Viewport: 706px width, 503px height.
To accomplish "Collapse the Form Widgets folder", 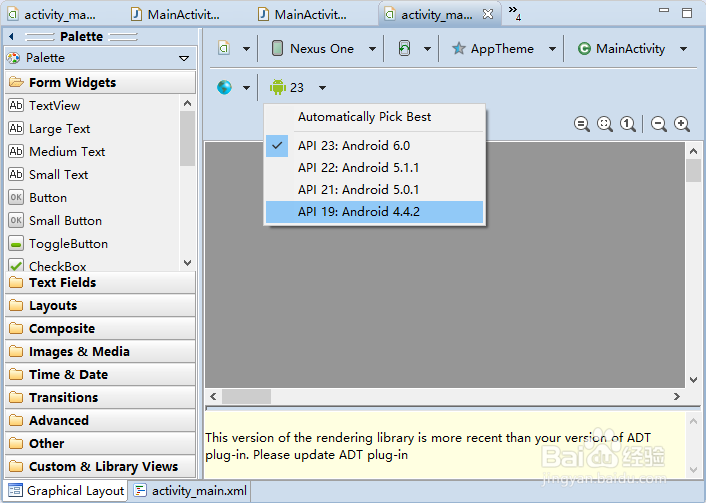I will (100, 82).
